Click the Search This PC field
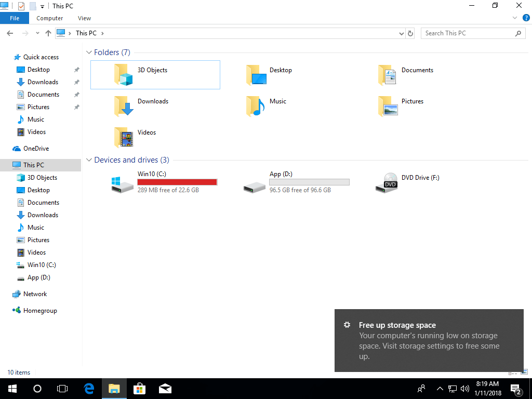This screenshot has height=399, width=532. [468, 33]
